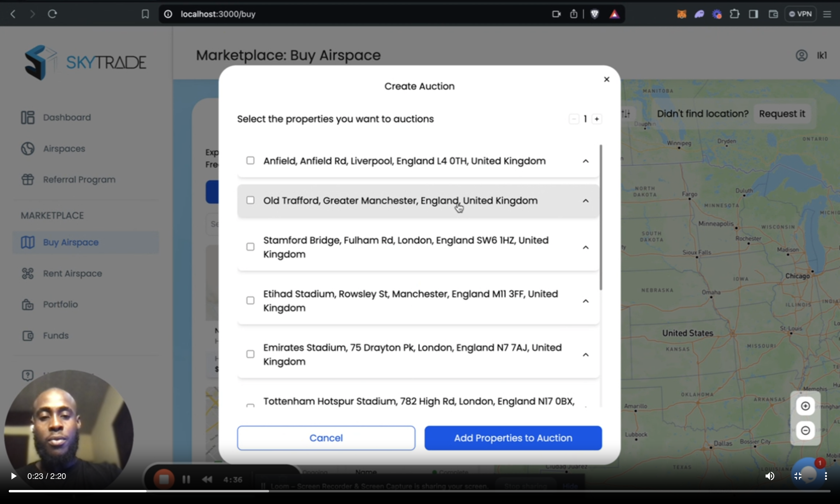The image size is (840, 504).
Task: Reload the page with the refresh icon
Action: pos(52,14)
